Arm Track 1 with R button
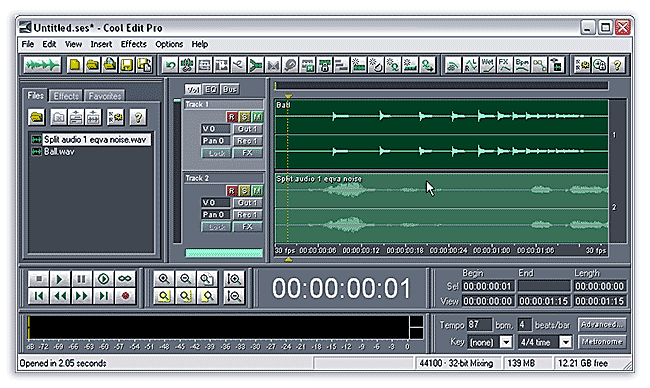 pos(232,117)
